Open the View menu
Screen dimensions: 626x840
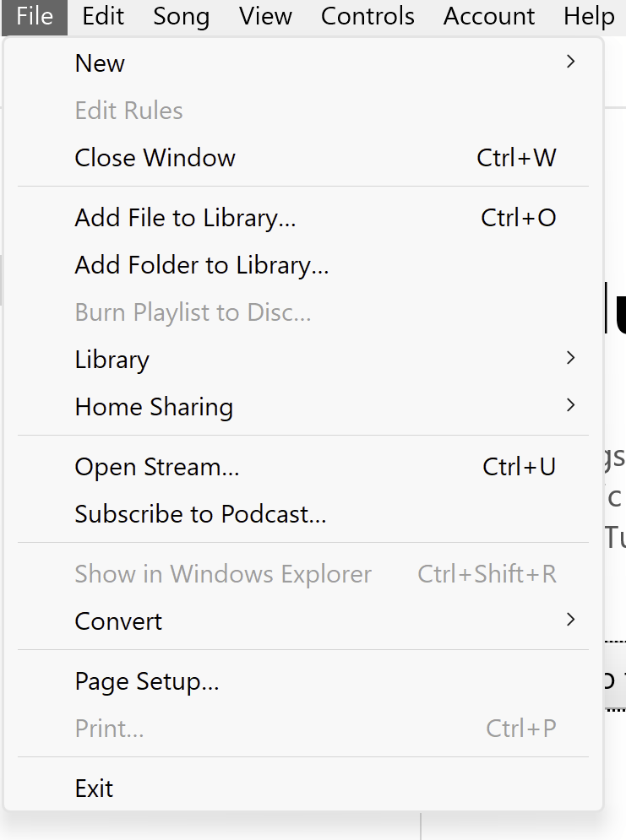click(x=265, y=16)
